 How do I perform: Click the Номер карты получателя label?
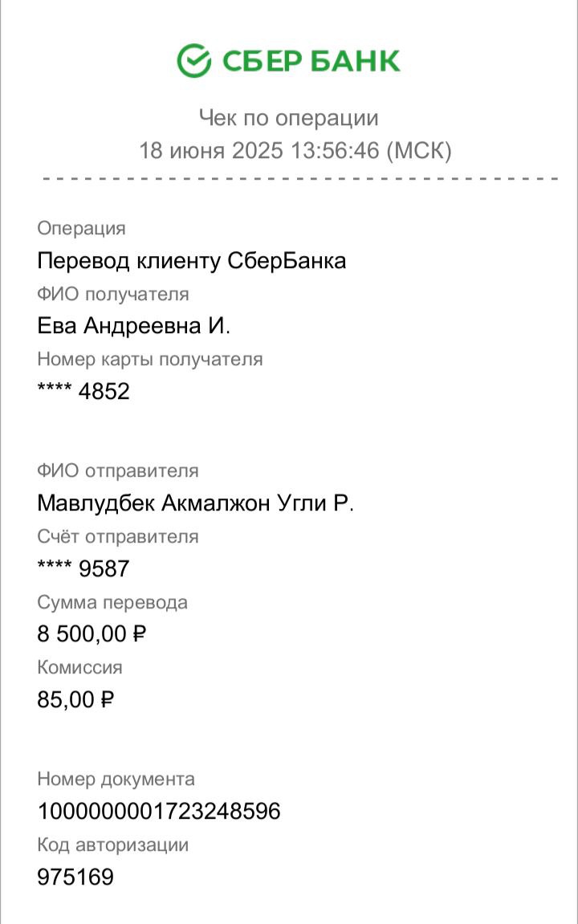coord(149,359)
